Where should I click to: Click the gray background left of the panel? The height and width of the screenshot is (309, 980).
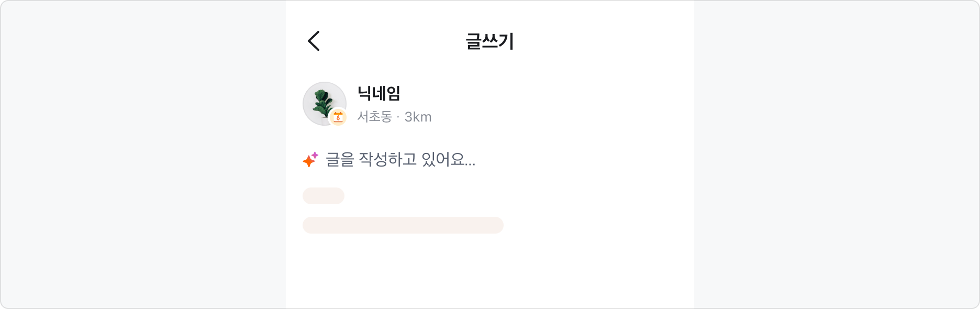pos(142,154)
